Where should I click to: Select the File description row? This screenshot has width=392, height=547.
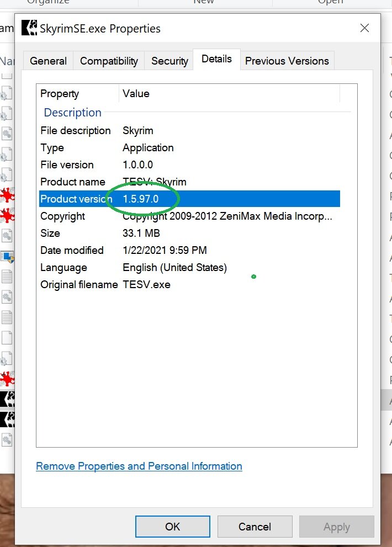tap(189, 130)
